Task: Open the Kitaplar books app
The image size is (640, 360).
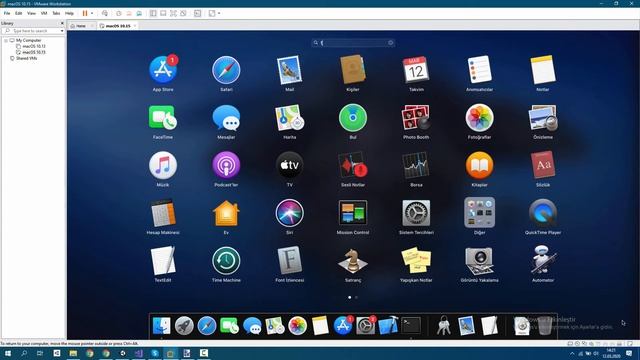Action: 479,165
